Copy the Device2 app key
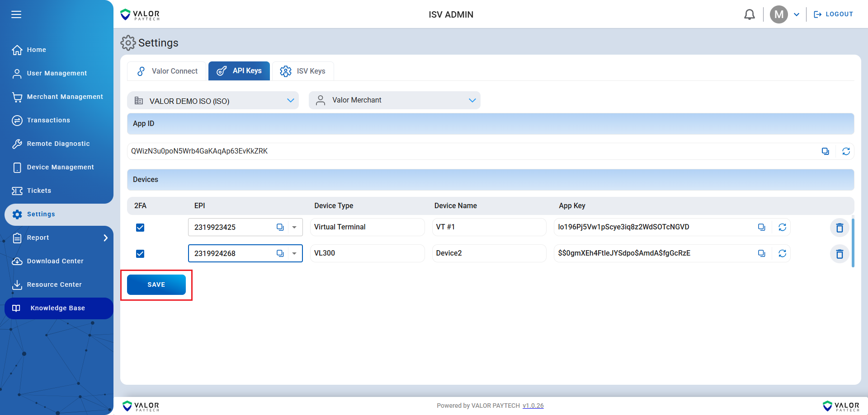Viewport: 868px width, 415px height. click(761, 253)
